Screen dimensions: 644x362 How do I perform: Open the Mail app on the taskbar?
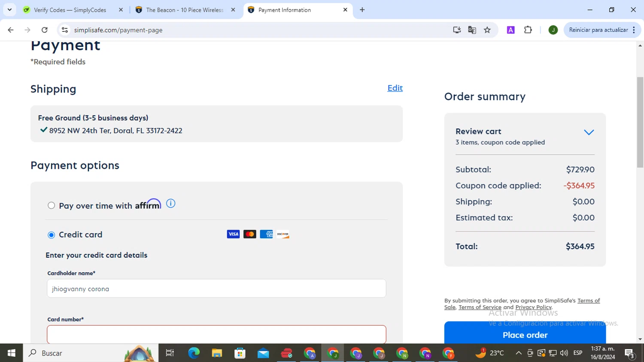click(x=263, y=353)
